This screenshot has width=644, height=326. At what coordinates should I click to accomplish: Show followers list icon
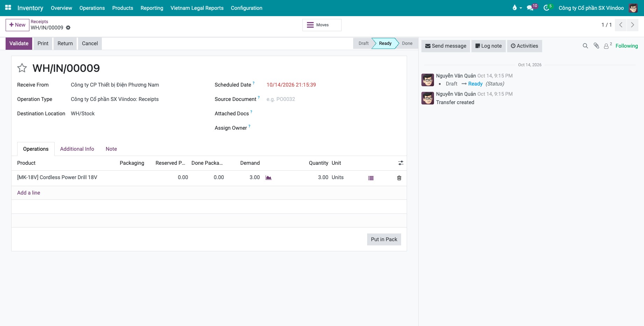(x=608, y=46)
